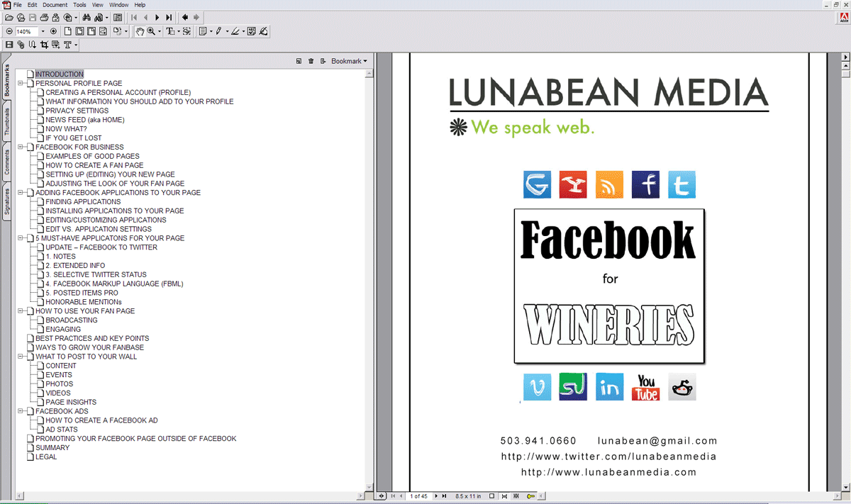Go to the next page with toolbar arrow
851x504 pixels.
click(x=157, y=17)
